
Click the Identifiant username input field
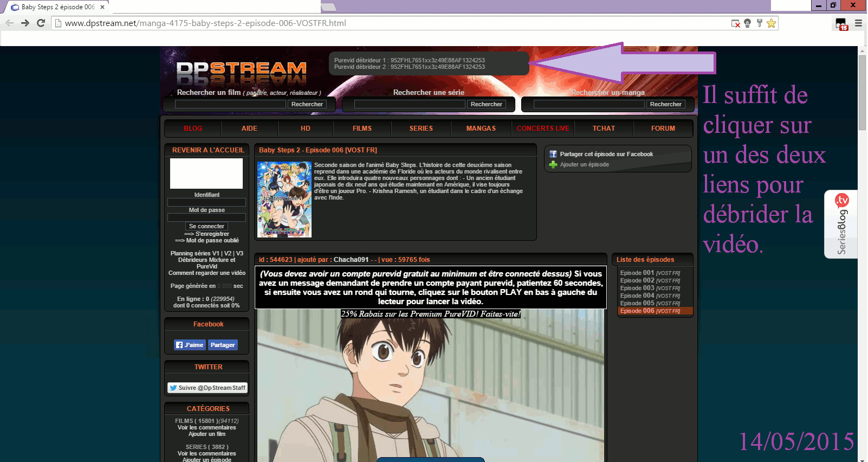(206, 202)
